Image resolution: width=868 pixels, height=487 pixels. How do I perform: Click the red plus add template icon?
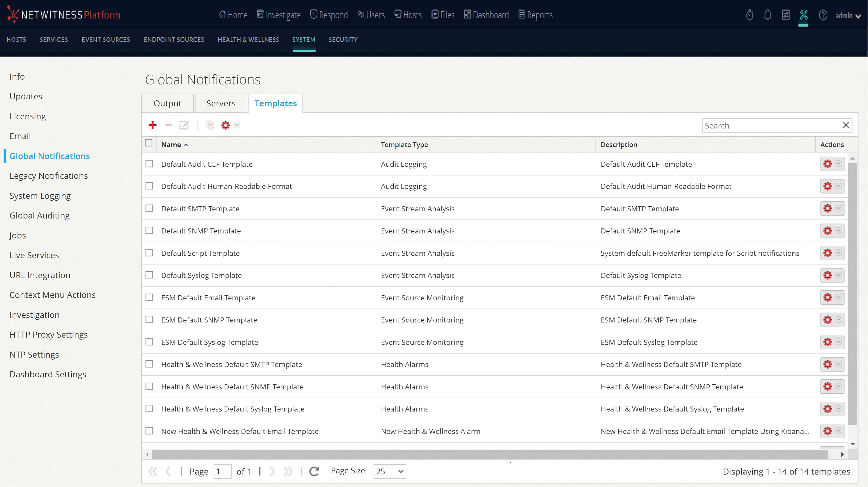152,125
